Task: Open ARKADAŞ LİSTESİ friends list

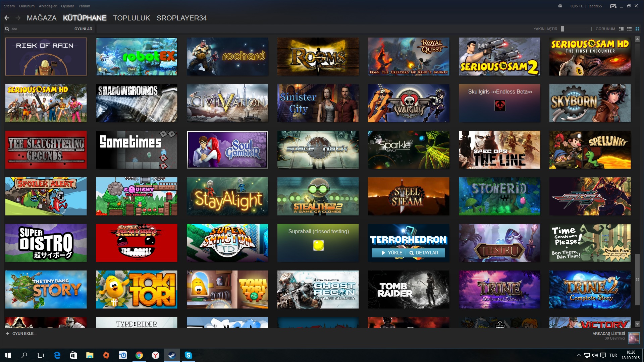Action: [x=609, y=334]
